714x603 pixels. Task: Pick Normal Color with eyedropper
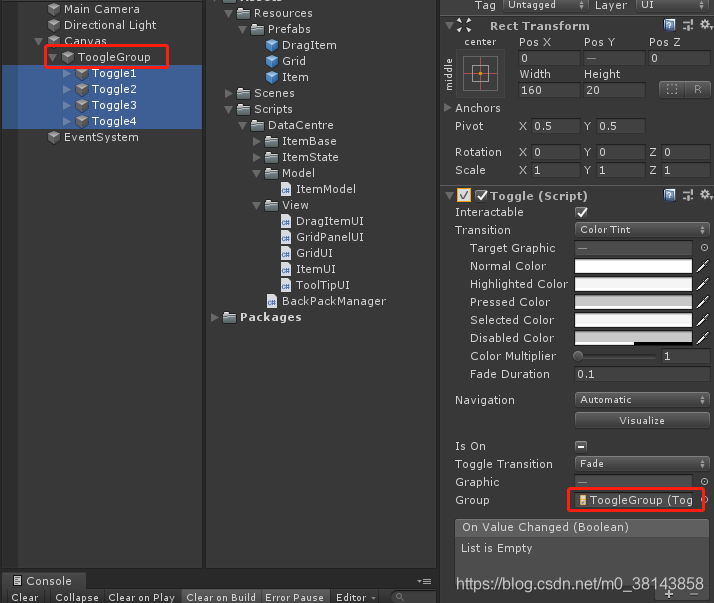tap(703, 266)
